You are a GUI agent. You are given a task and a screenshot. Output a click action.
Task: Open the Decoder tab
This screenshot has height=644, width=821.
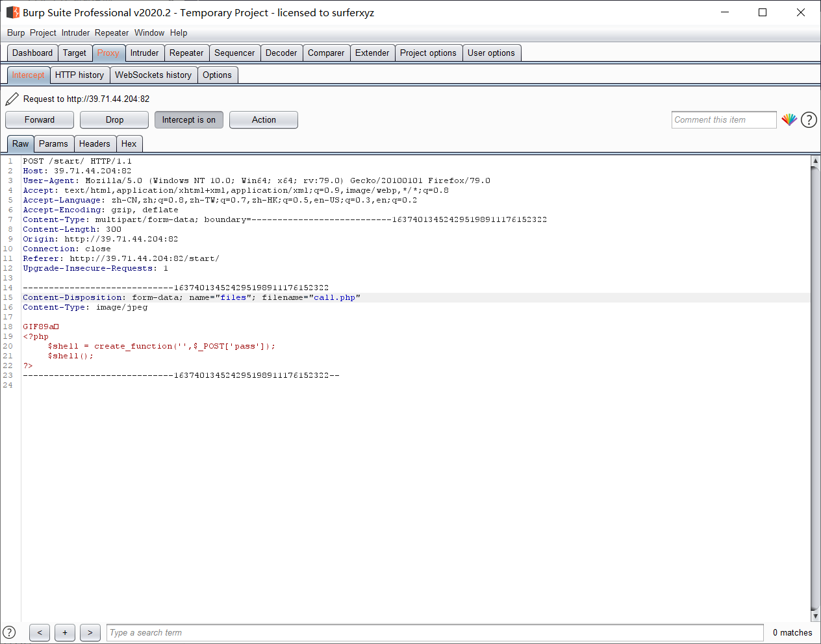pos(281,53)
